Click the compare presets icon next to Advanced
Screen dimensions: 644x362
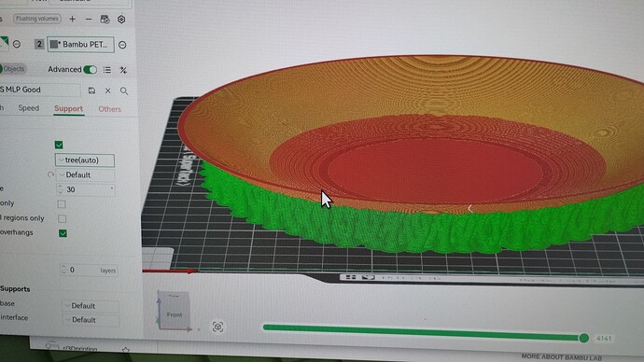123,70
